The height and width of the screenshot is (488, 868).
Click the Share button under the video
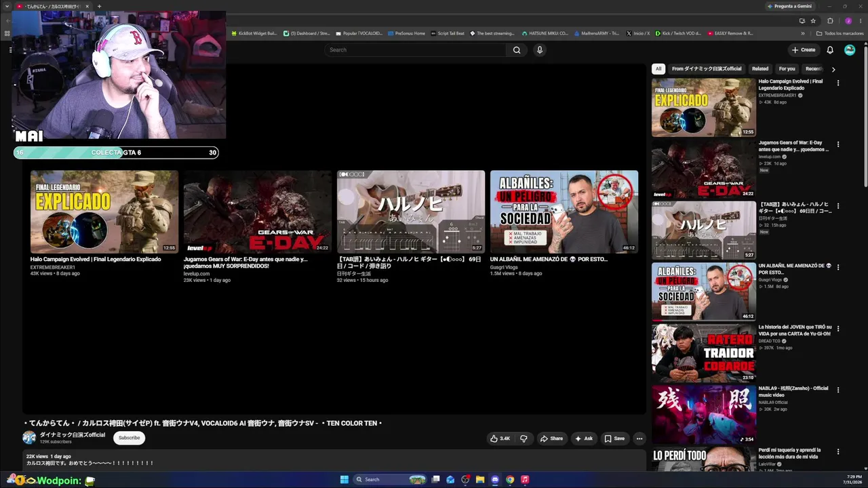pos(551,439)
